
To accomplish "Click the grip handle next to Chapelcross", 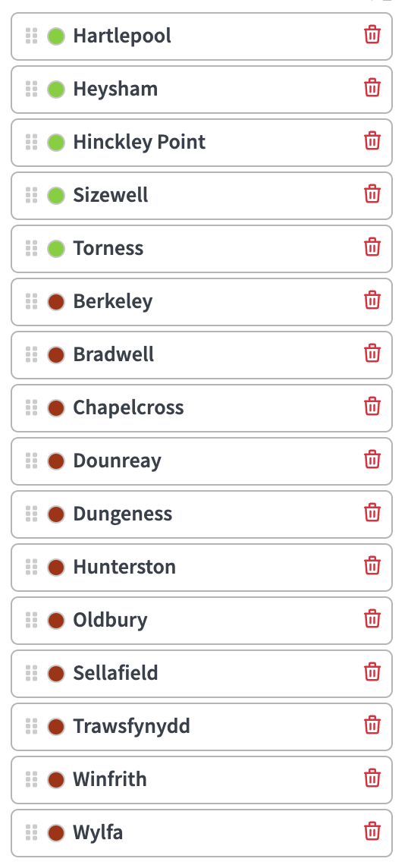I will coord(32,407).
